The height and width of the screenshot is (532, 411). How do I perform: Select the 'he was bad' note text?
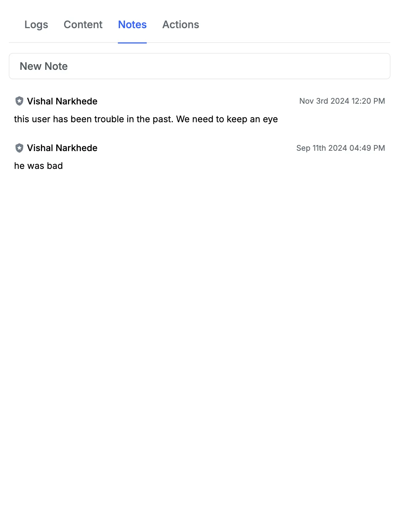[x=38, y=166]
